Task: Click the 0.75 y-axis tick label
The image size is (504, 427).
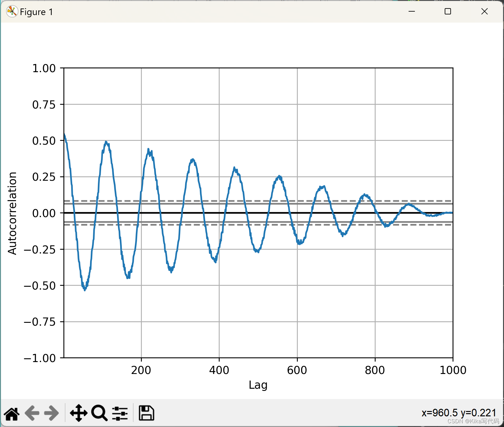Action: [44, 104]
